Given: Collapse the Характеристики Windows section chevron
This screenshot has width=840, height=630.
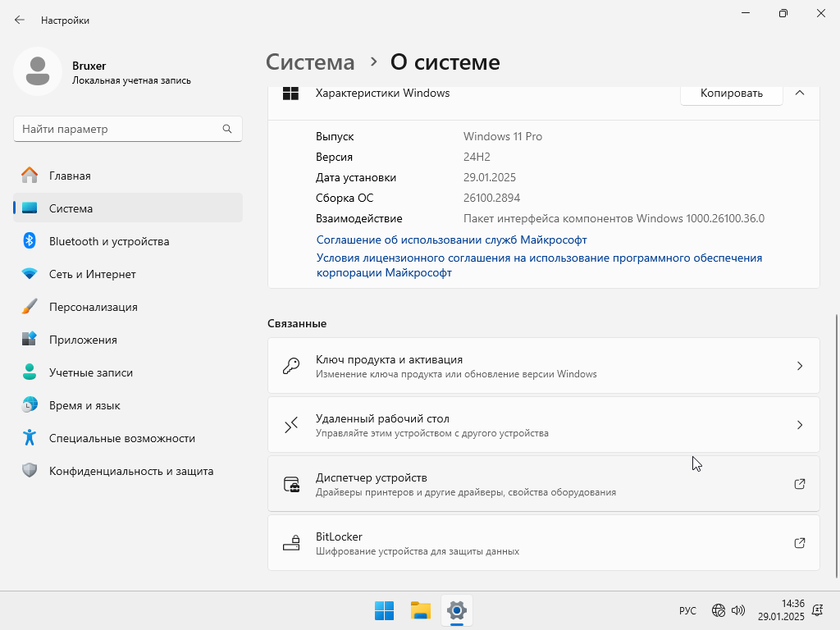Looking at the screenshot, I should (x=800, y=93).
